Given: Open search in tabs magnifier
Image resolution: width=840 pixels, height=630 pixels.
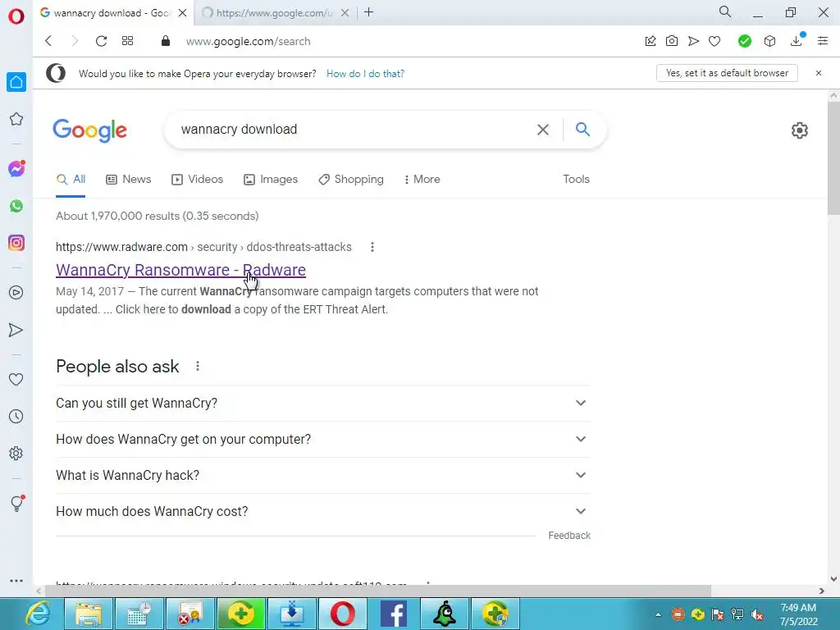Looking at the screenshot, I should coord(725,11).
